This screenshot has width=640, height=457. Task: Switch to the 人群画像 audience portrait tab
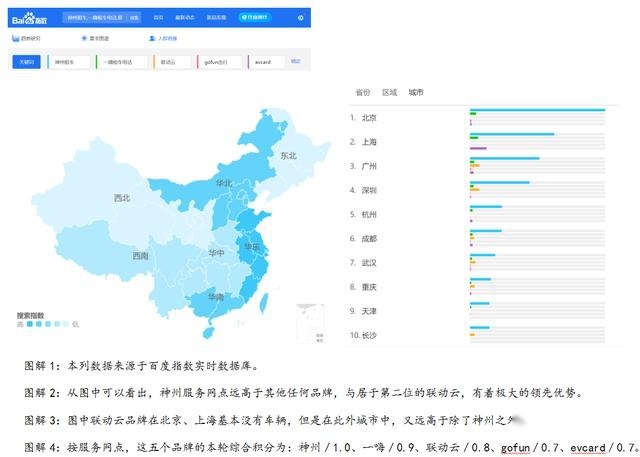pos(163,38)
